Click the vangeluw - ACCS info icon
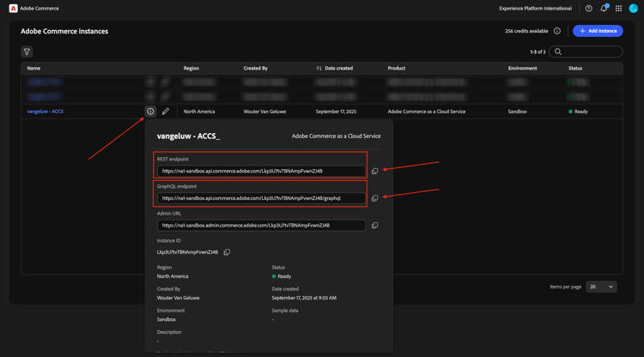The image size is (644, 357). 150,112
